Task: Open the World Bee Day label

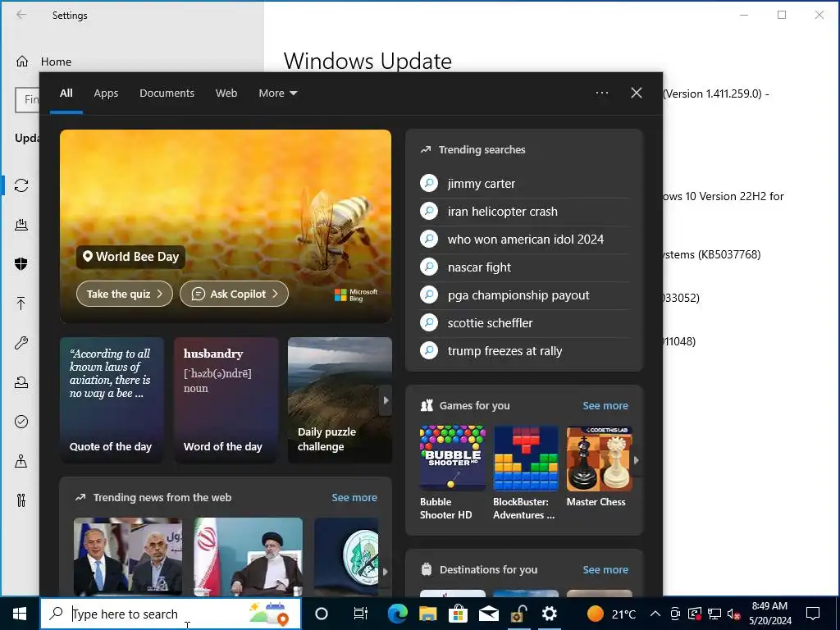Action: (x=130, y=257)
